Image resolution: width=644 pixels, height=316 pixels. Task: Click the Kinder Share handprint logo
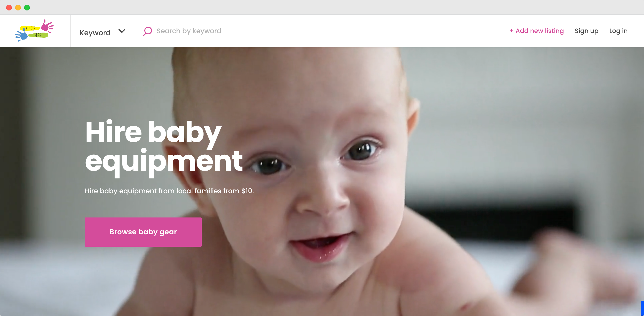(34, 31)
